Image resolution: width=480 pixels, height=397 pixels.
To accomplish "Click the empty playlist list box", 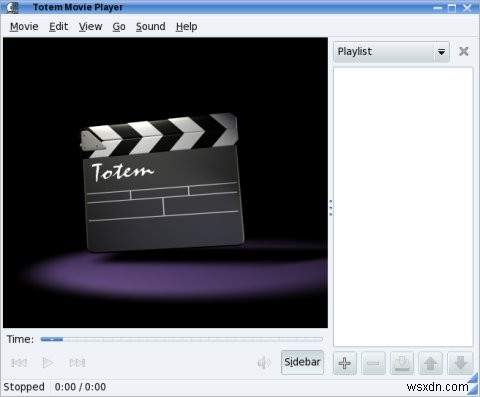I will click(403, 207).
